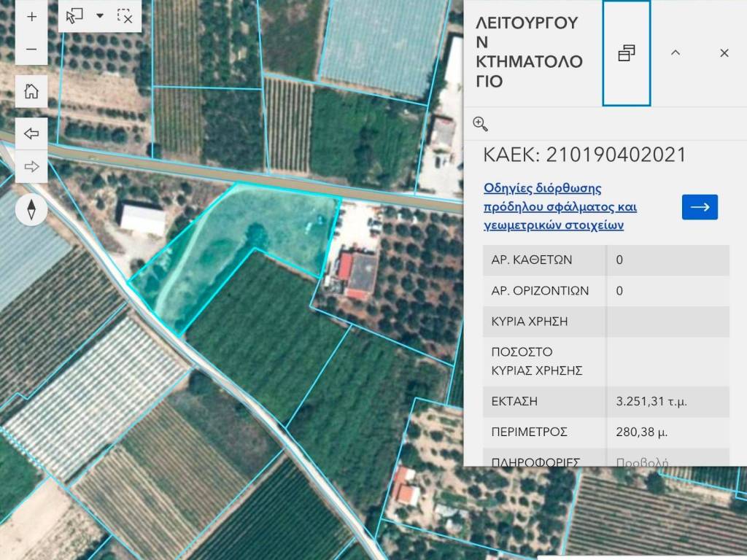Go to the next map extent
This screenshot has height=560, width=747.
(x=31, y=167)
